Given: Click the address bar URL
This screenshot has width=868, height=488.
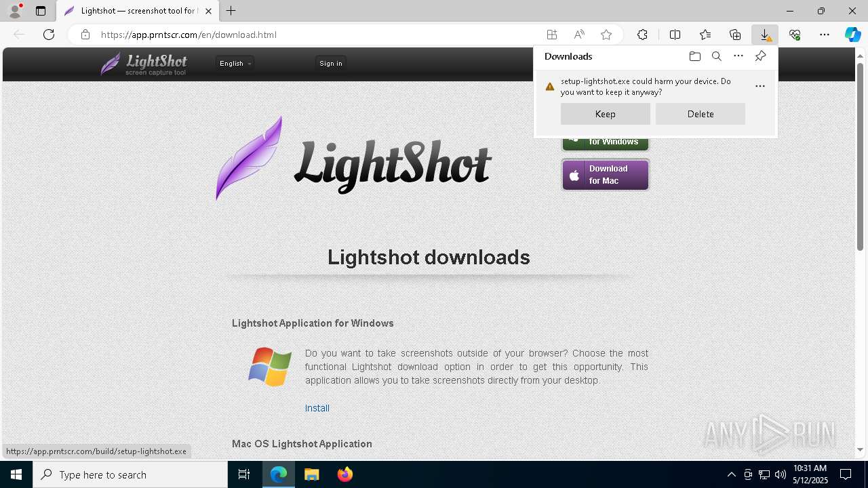Looking at the screenshot, I should (189, 35).
